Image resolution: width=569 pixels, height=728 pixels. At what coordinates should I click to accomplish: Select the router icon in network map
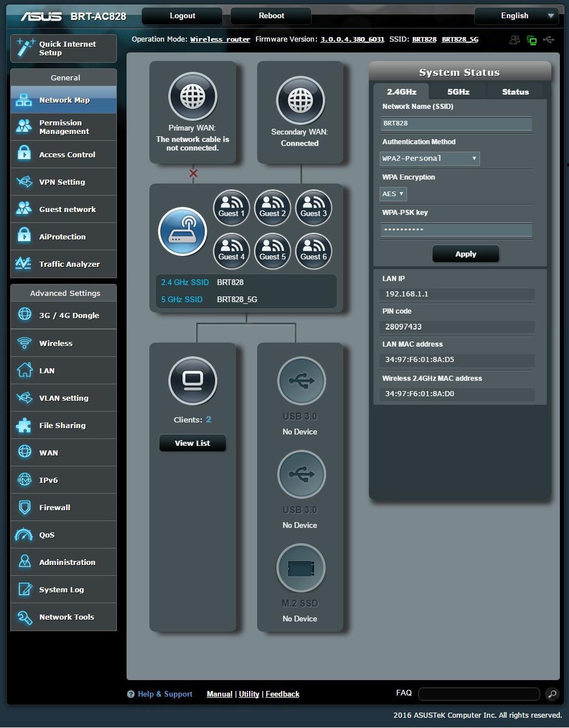[182, 231]
